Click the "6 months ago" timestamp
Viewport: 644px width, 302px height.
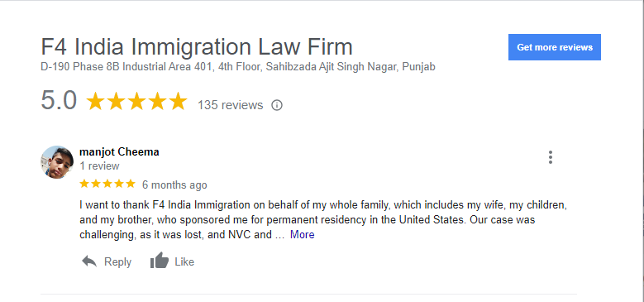click(x=174, y=185)
